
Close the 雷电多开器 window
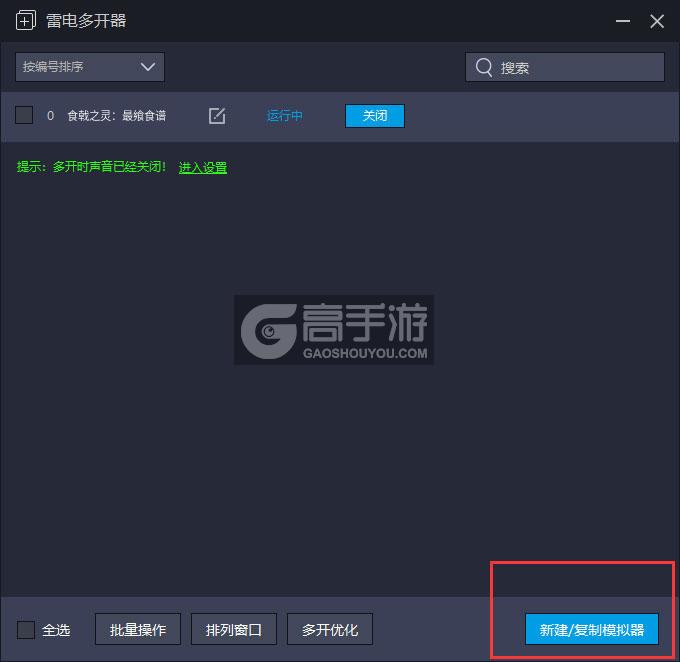[x=657, y=21]
